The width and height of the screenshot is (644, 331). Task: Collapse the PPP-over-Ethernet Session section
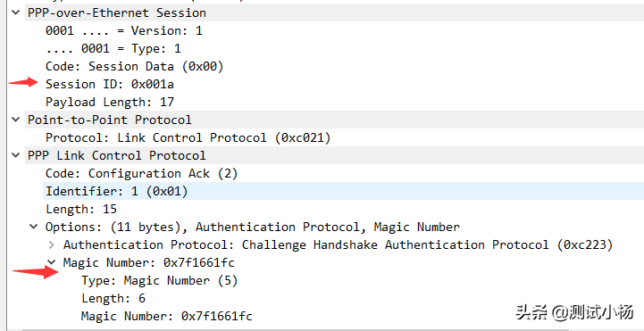[16, 12]
